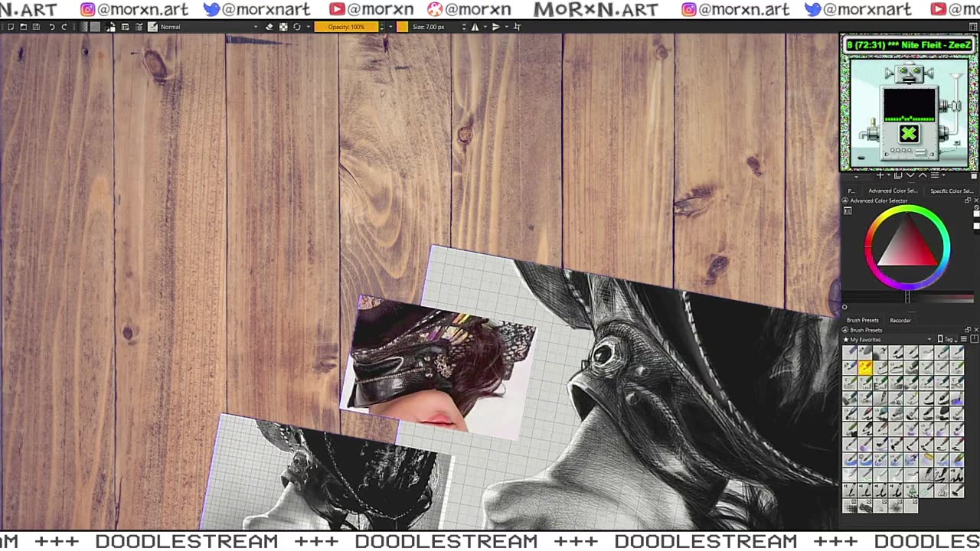Click the green X on music widget
980x551 pixels.
point(909,134)
